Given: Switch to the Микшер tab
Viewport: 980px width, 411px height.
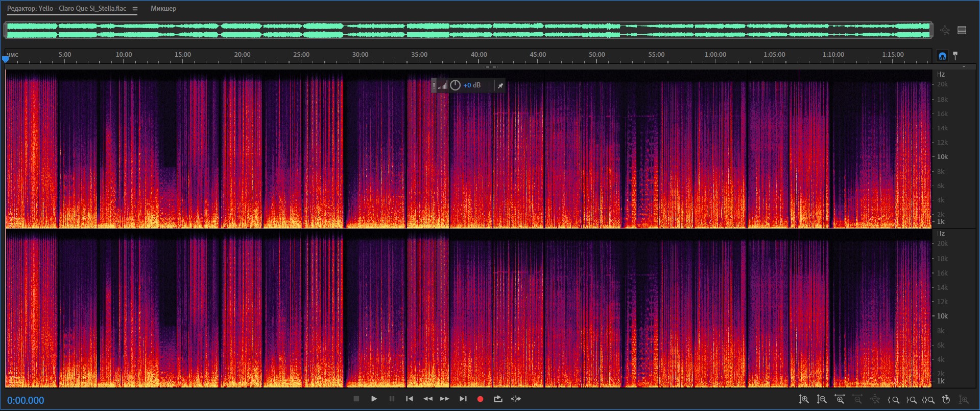Looking at the screenshot, I should [x=163, y=9].
